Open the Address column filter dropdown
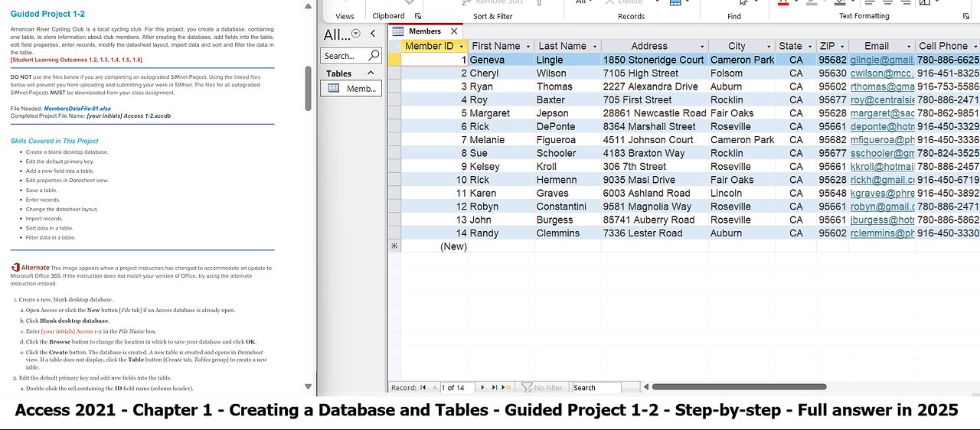 point(701,46)
